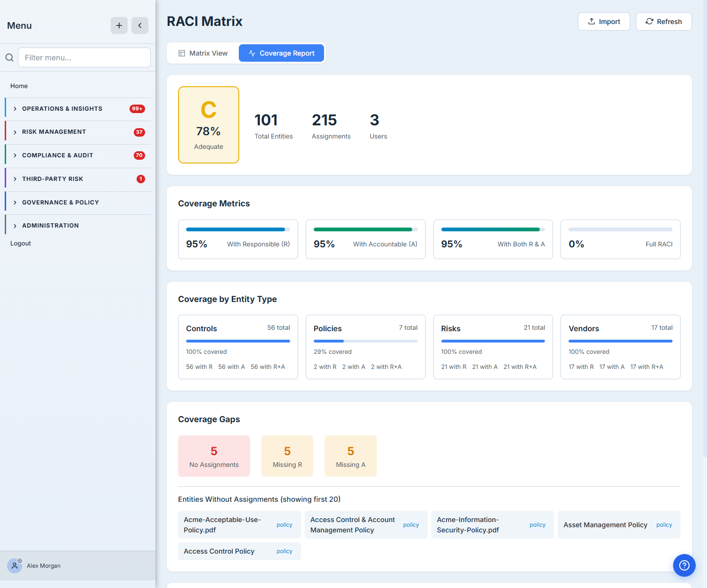Viewport: 707px width, 588px height.
Task: Expand Governance & Policy chevron
Action: pyautogui.click(x=15, y=203)
